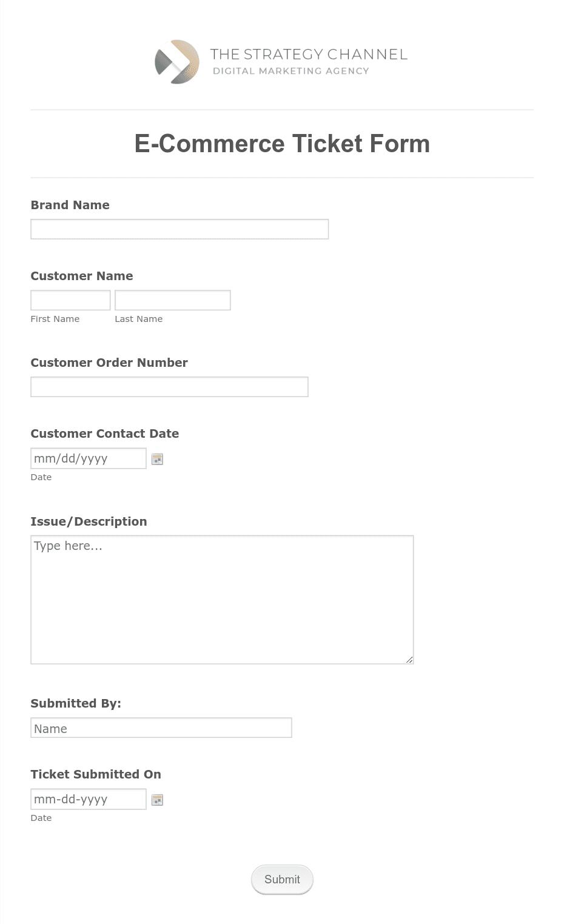Focus the Customer Order Number field
564x924 pixels.
tap(169, 387)
